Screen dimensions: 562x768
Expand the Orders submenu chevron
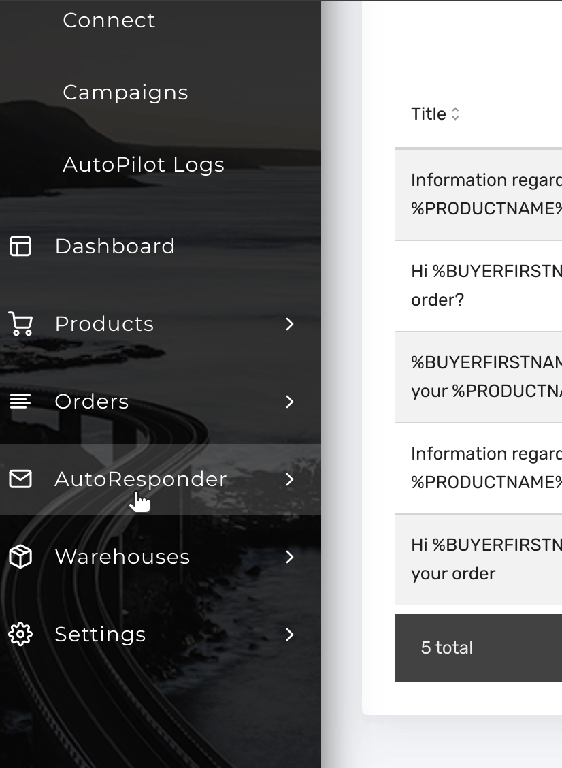(290, 402)
